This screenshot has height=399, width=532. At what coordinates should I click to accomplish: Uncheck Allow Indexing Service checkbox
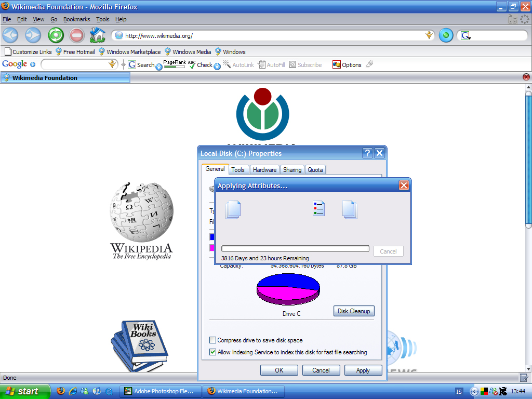tap(212, 352)
